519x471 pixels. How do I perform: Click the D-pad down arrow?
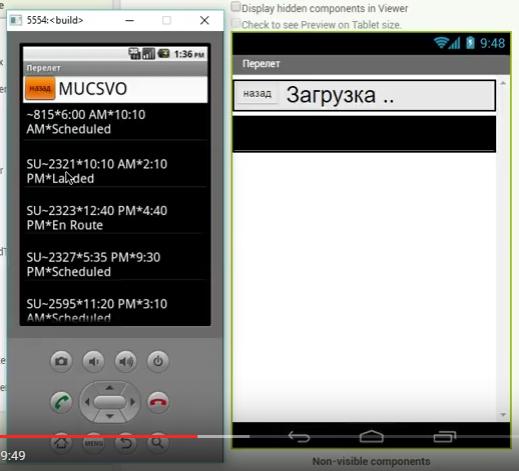(110, 416)
